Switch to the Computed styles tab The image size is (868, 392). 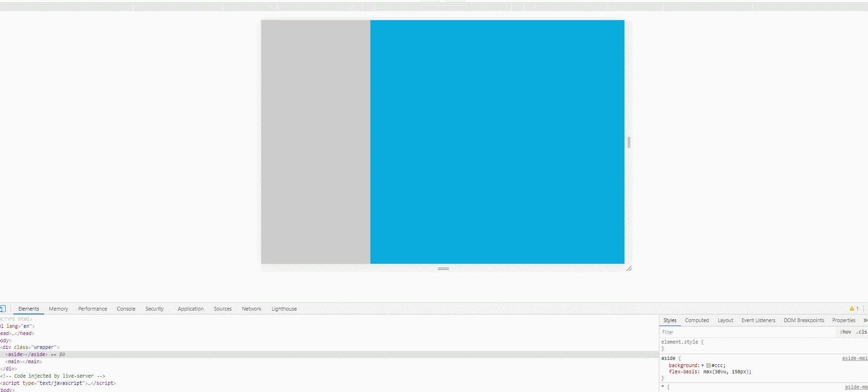697,320
